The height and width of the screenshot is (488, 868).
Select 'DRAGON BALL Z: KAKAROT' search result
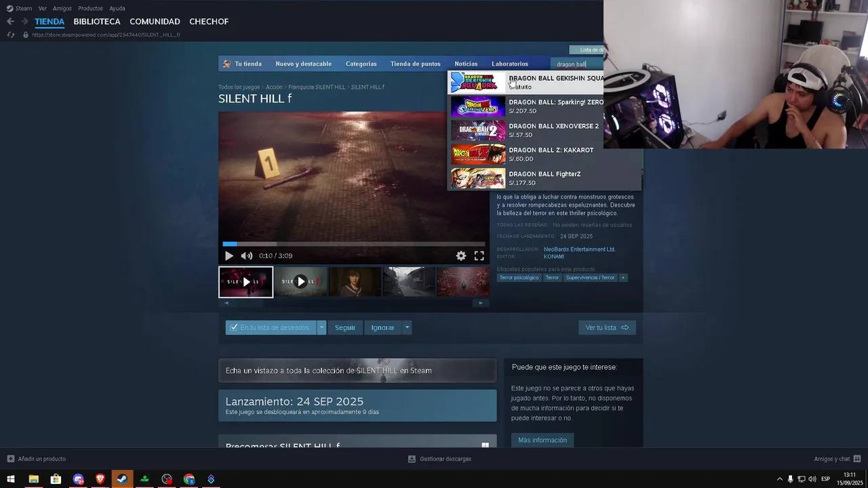click(545, 155)
